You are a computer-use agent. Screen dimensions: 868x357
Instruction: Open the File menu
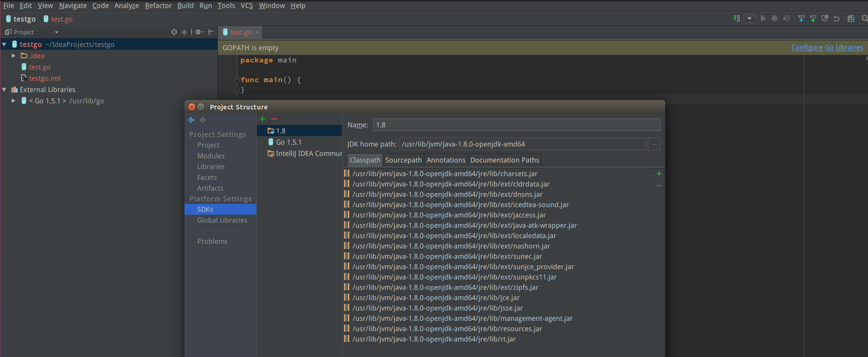point(8,6)
